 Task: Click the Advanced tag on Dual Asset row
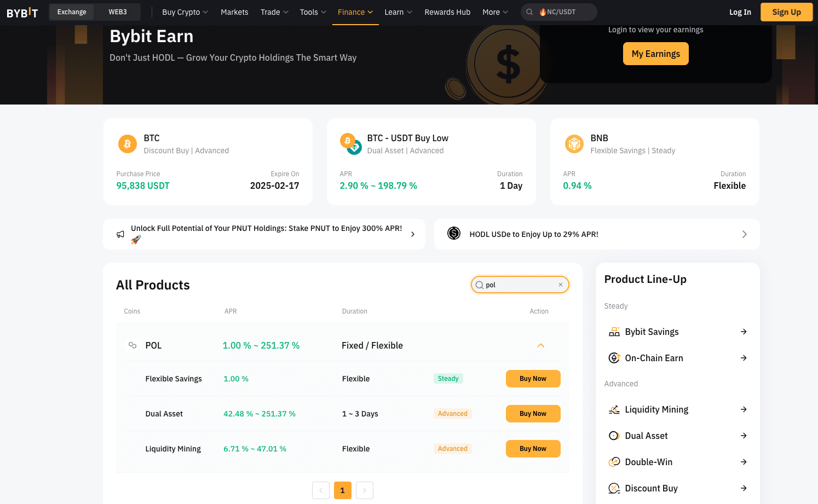453,414
